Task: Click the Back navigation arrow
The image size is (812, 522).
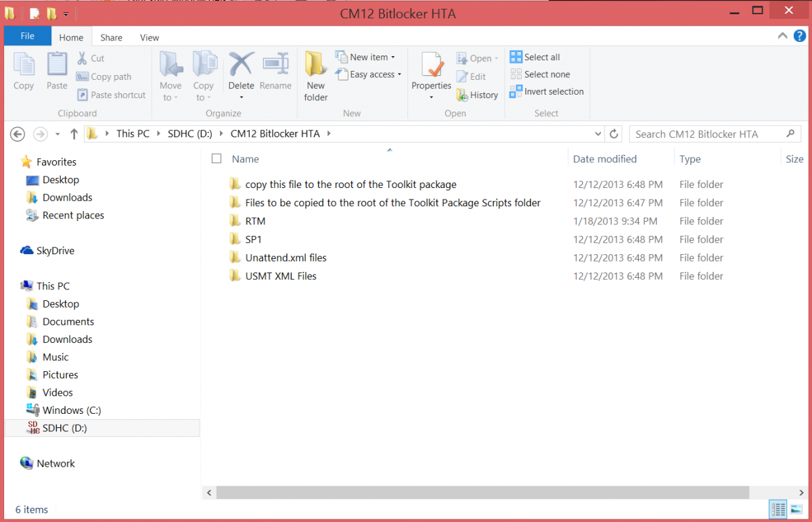Action: pyautogui.click(x=18, y=134)
